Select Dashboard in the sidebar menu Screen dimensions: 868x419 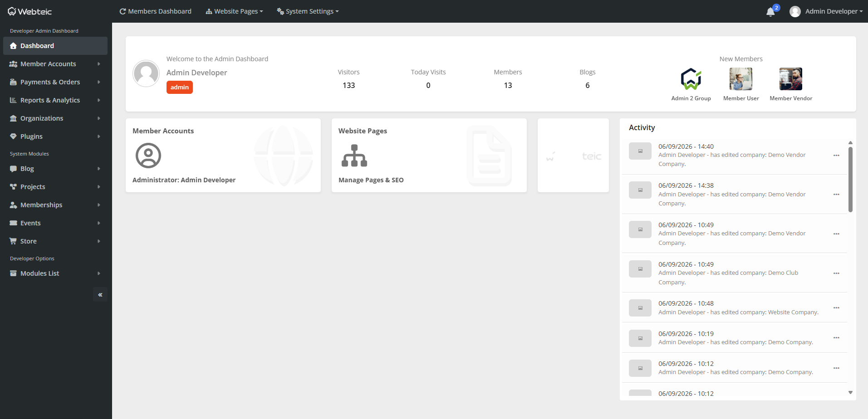click(x=55, y=46)
